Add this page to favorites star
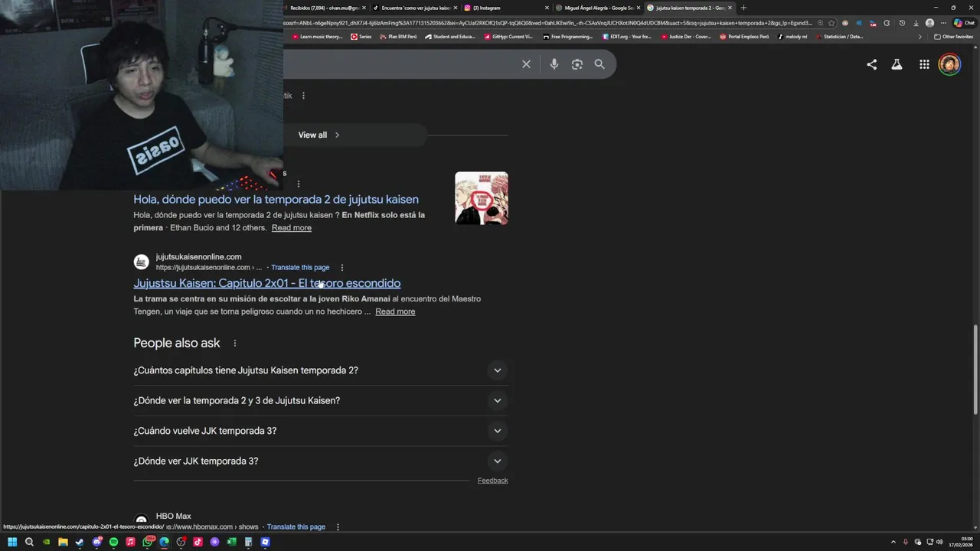The image size is (980, 551). [831, 23]
